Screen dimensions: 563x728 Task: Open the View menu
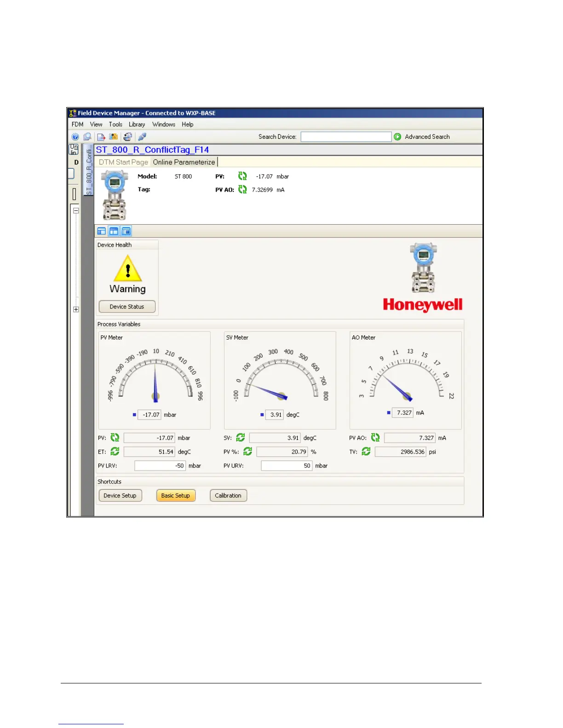[x=96, y=125]
